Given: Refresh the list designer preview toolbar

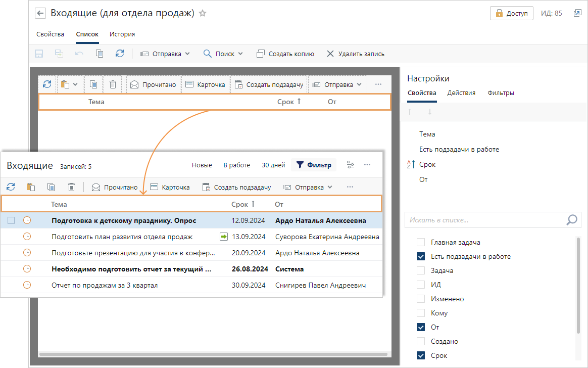Looking at the screenshot, I should (47, 84).
